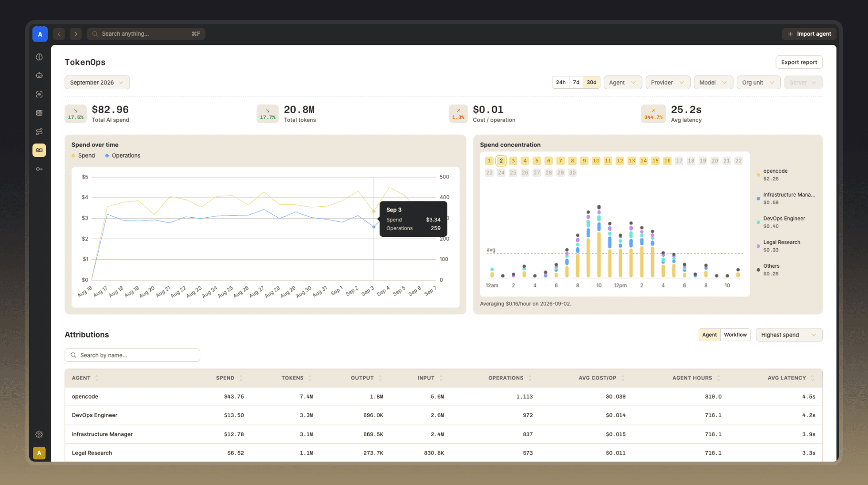The image size is (868, 485).
Task: Go forward with the right arrow button
Action: click(x=75, y=34)
